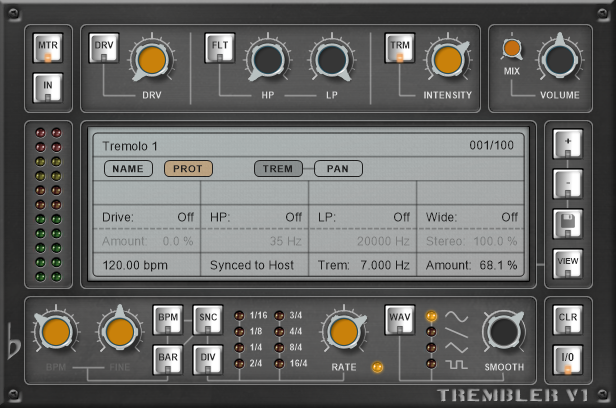Image resolution: width=616 pixels, height=408 pixels.
Task: Select the sine waveform icon
Action: pos(456,316)
